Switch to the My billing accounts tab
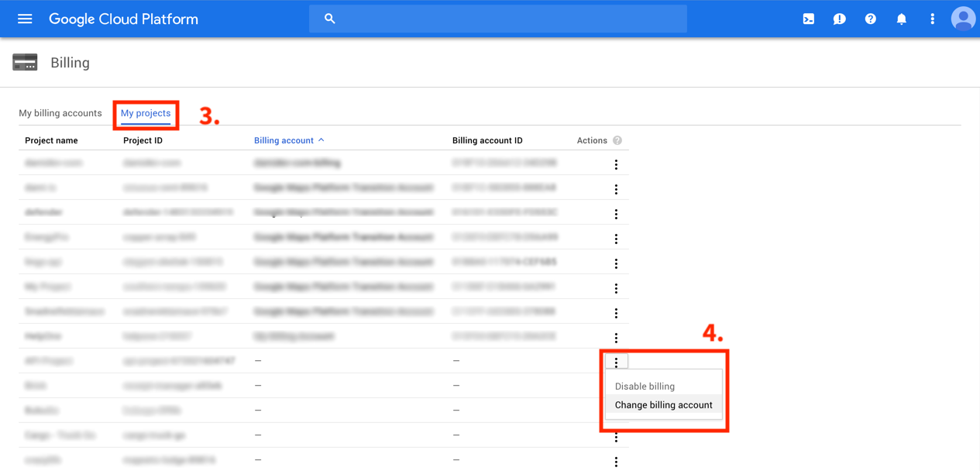980x471 pixels. (x=60, y=113)
